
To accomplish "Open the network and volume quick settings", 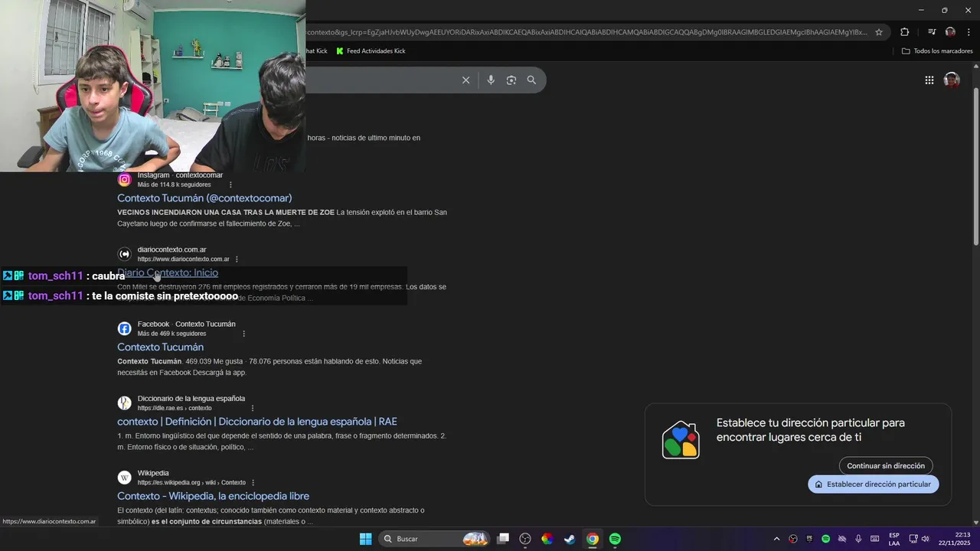I will pyautogui.click(x=919, y=539).
